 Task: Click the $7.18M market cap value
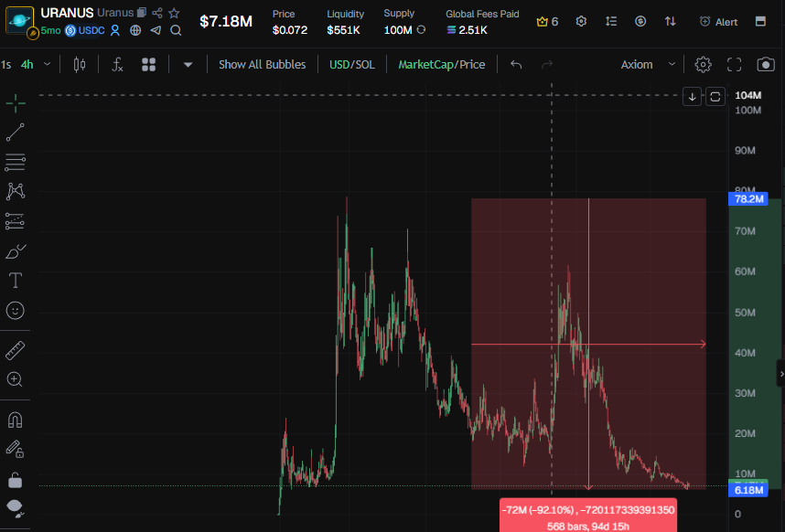(x=226, y=22)
